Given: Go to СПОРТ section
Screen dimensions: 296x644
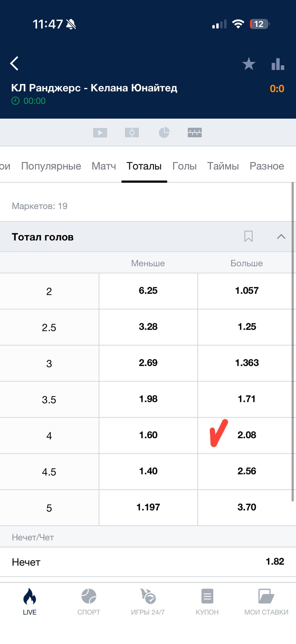Looking at the screenshot, I should [89, 601].
